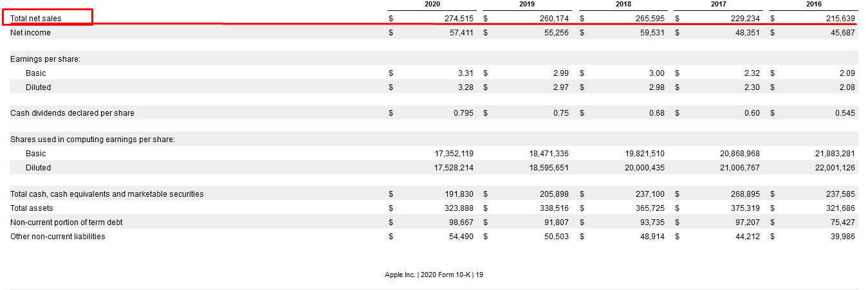
Task: Select 'Cash dividends declared per share' label
Action: [72, 113]
